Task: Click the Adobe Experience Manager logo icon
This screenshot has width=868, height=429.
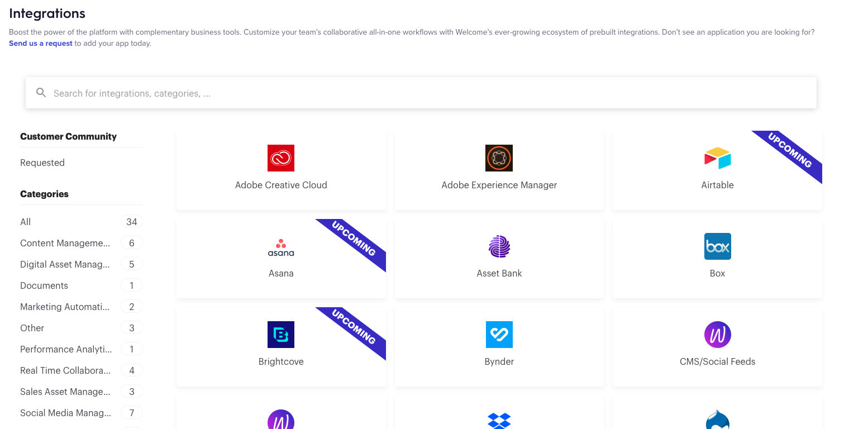Action: click(499, 158)
